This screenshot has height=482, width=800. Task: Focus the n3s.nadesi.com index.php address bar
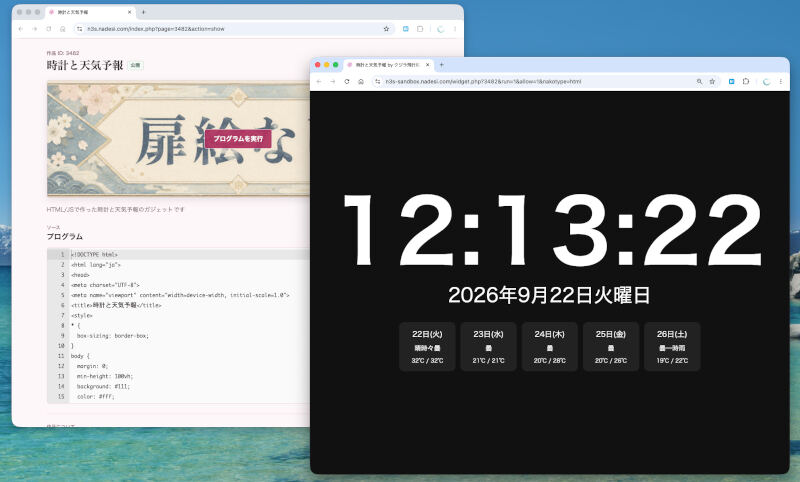tap(232, 29)
